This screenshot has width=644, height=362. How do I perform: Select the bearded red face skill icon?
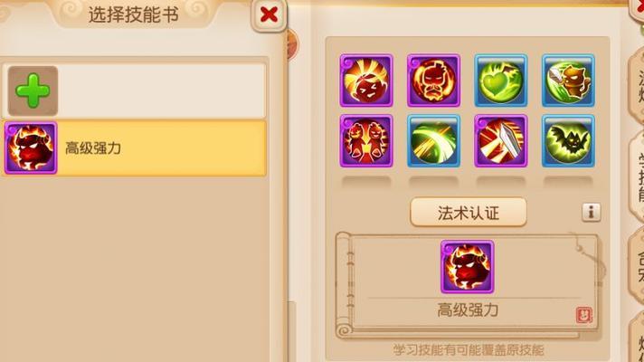pyautogui.click(x=433, y=81)
